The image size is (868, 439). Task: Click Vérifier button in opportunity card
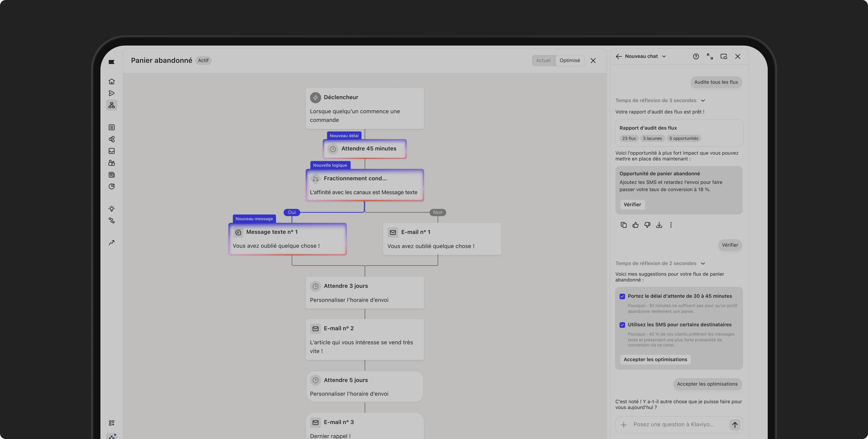click(x=632, y=204)
